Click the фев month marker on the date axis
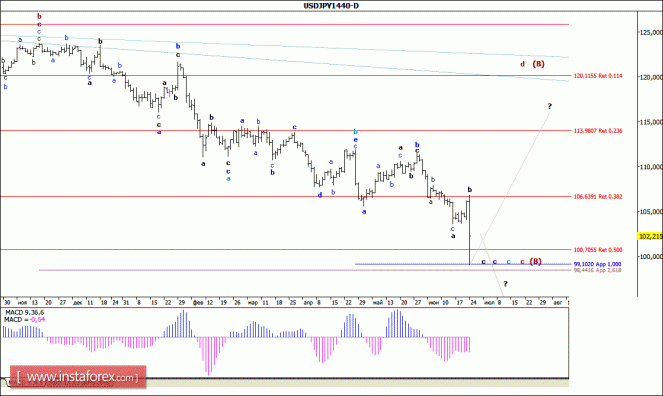The image size is (663, 396). coord(198,303)
